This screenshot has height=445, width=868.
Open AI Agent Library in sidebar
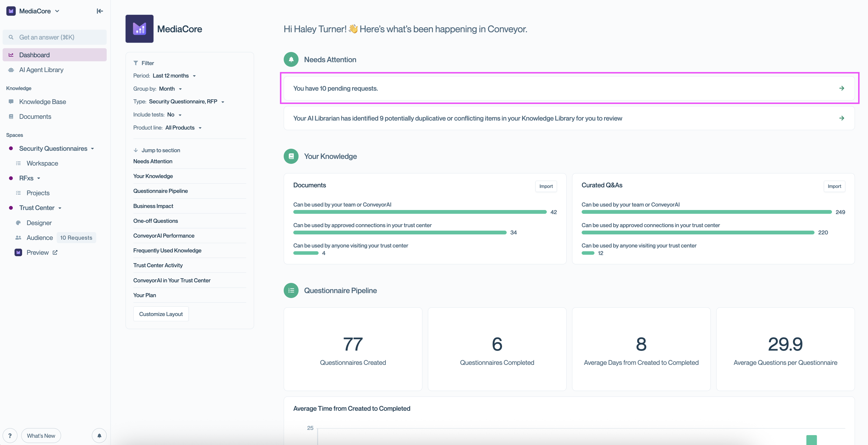[x=41, y=70]
